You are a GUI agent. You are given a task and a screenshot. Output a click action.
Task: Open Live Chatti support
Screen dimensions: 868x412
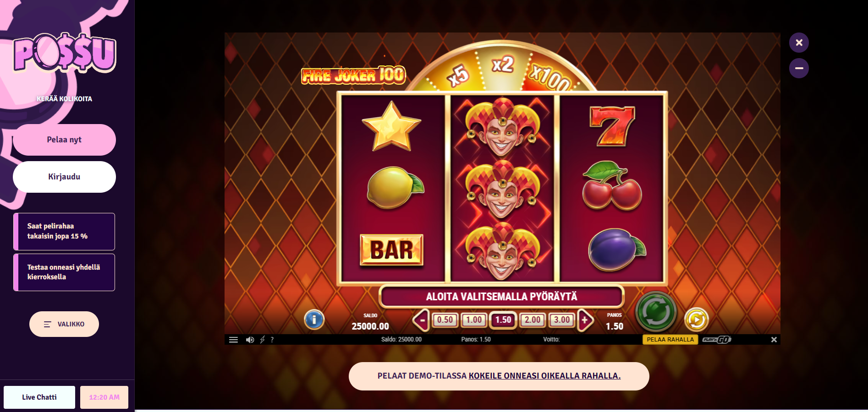point(39,397)
